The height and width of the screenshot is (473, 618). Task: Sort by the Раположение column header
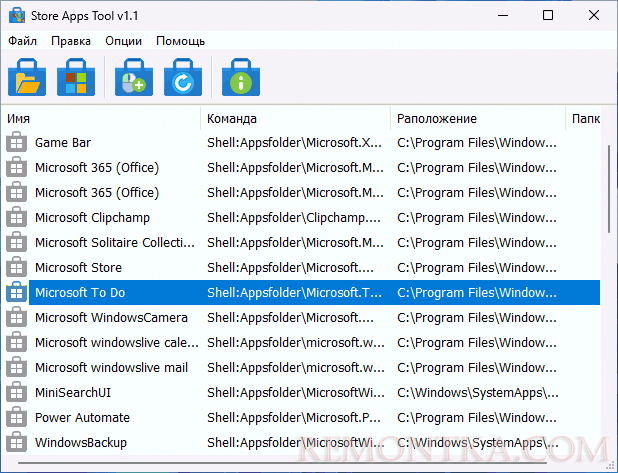coord(478,118)
